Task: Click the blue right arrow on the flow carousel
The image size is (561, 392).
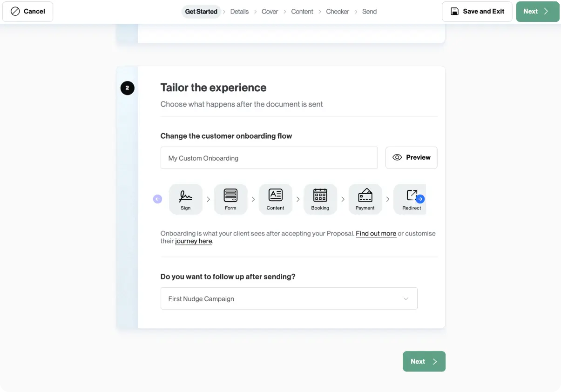Action: [x=420, y=199]
